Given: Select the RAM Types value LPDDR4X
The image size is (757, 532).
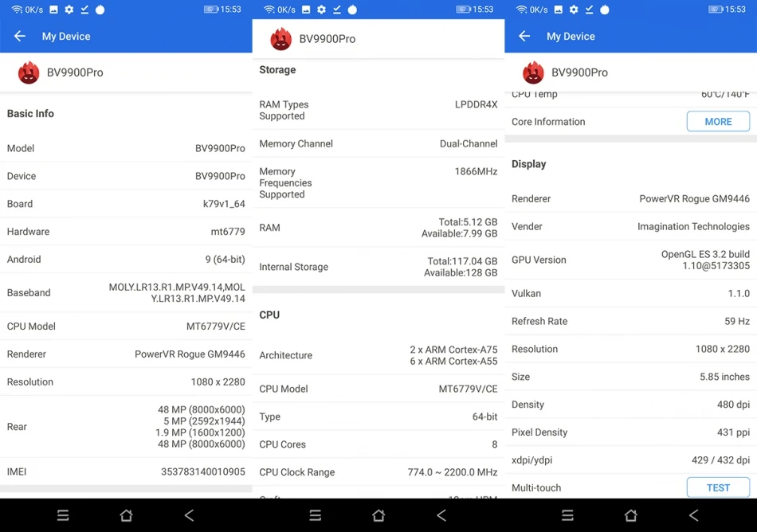Looking at the screenshot, I should click(x=476, y=104).
